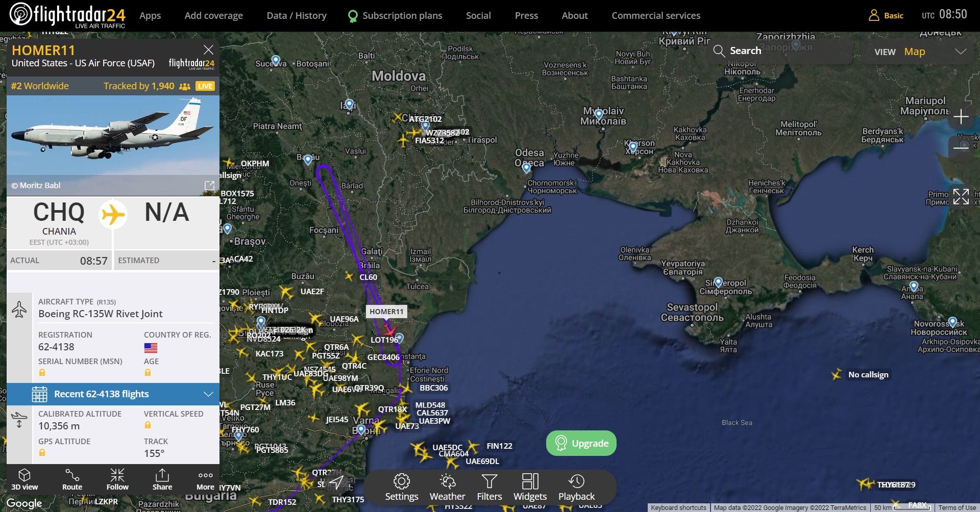The height and width of the screenshot is (512, 980).
Task: Open the More options menu
Action: click(205, 480)
